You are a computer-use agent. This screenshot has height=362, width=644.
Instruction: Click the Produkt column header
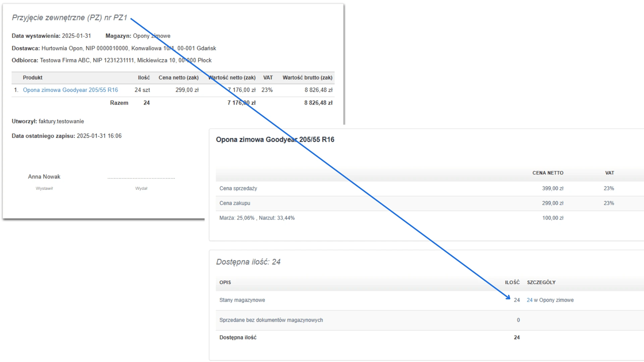[x=33, y=77]
